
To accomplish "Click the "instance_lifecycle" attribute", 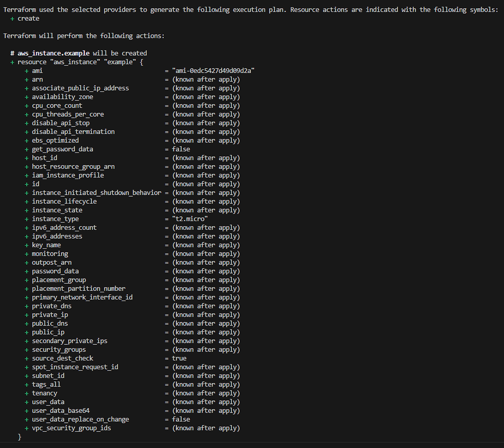I will pos(64,201).
